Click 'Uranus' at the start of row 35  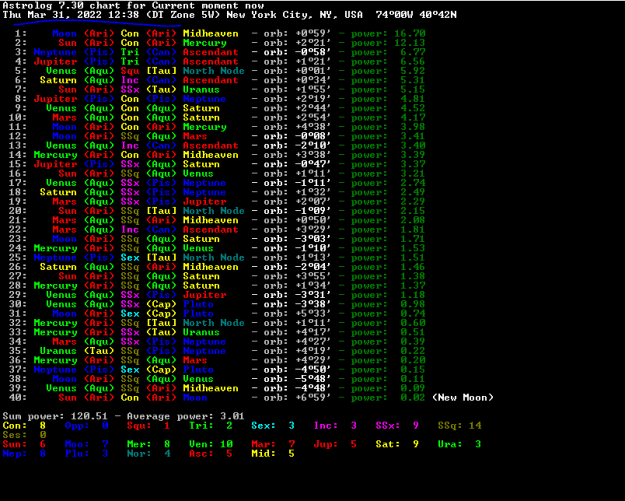58,351
